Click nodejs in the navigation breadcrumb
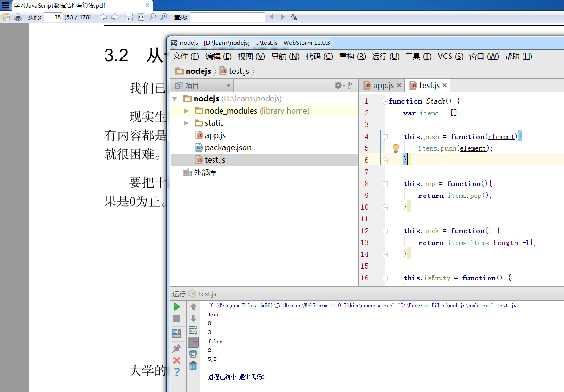The height and width of the screenshot is (392, 564). tap(194, 71)
